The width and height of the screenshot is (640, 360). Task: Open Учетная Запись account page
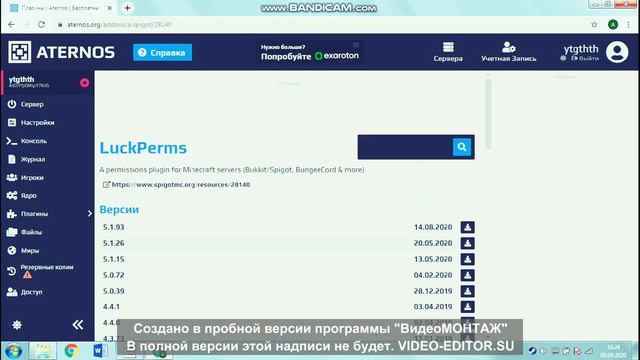508,52
